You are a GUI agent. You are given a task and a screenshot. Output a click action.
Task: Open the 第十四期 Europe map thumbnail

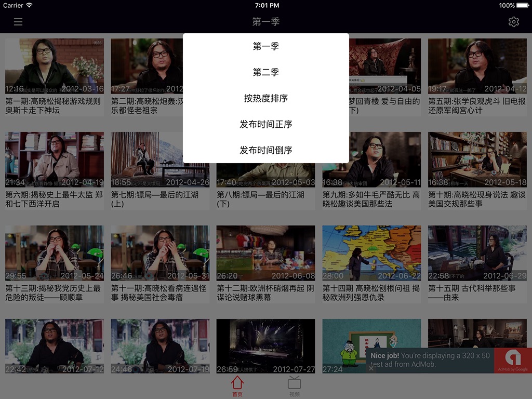(x=371, y=253)
